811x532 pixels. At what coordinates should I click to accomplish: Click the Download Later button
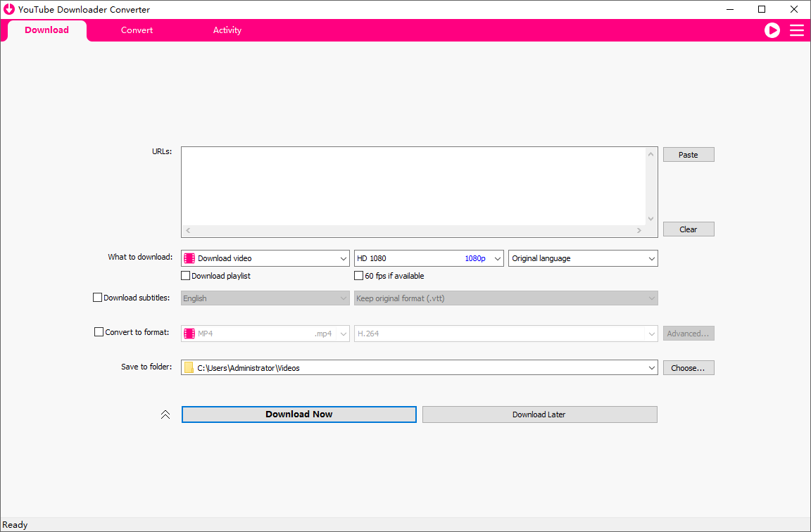(539, 414)
